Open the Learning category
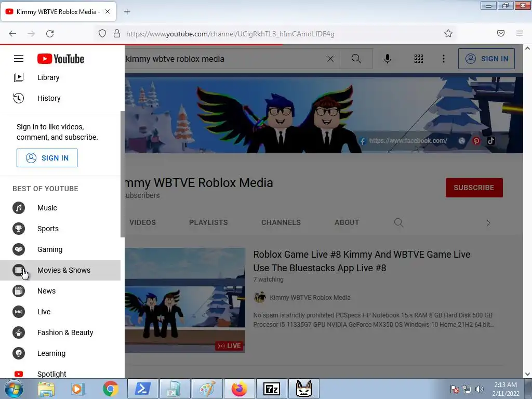Screen dimensions: 532x399 point(60,353)
